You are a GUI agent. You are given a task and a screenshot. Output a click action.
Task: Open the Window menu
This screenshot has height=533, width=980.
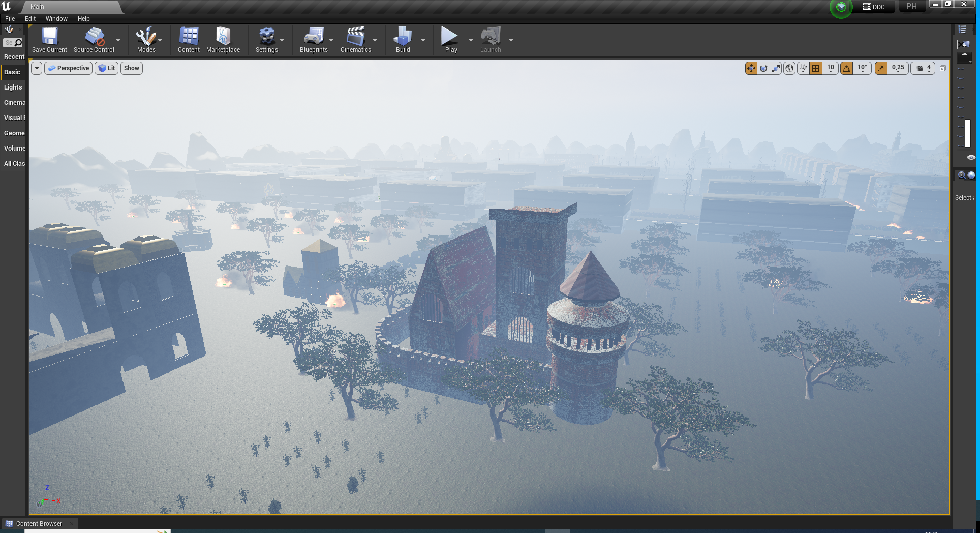tap(56, 19)
